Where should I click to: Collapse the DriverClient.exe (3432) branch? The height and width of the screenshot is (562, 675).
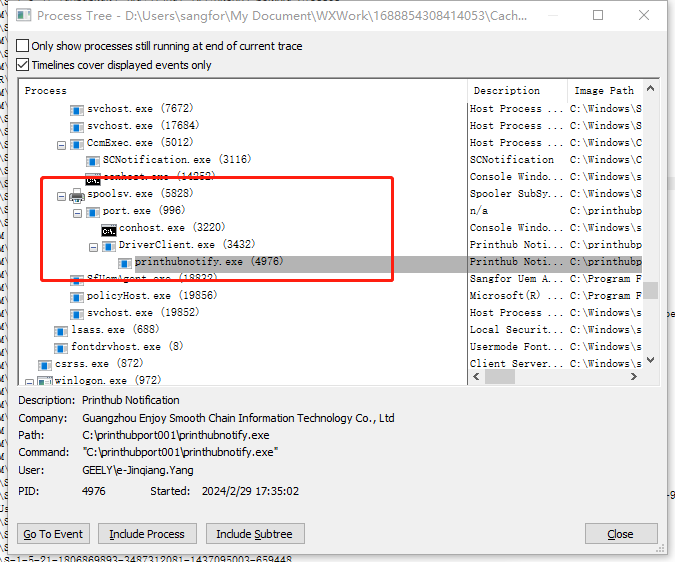point(94,245)
